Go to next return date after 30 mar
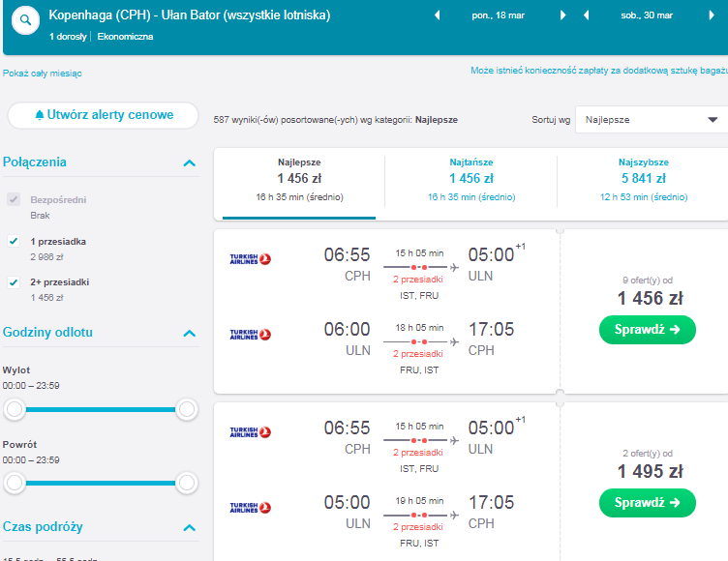Viewport: 728px width, 561px height. point(712,15)
